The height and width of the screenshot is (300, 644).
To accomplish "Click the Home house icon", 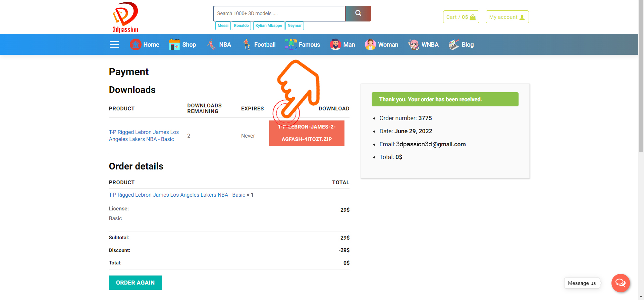I will pos(136,45).
